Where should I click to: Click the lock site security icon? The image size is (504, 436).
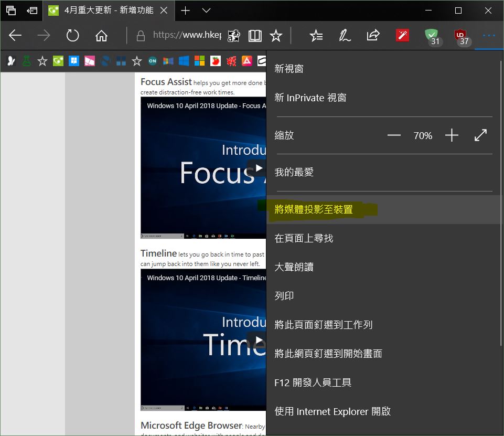pos(141,36)
